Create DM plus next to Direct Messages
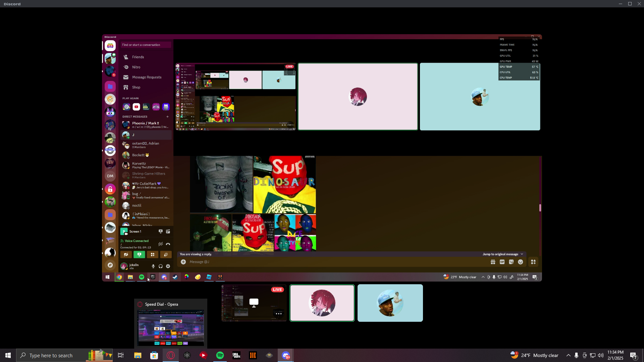Viewport: 644px width, 362px height. pos(167,117)
